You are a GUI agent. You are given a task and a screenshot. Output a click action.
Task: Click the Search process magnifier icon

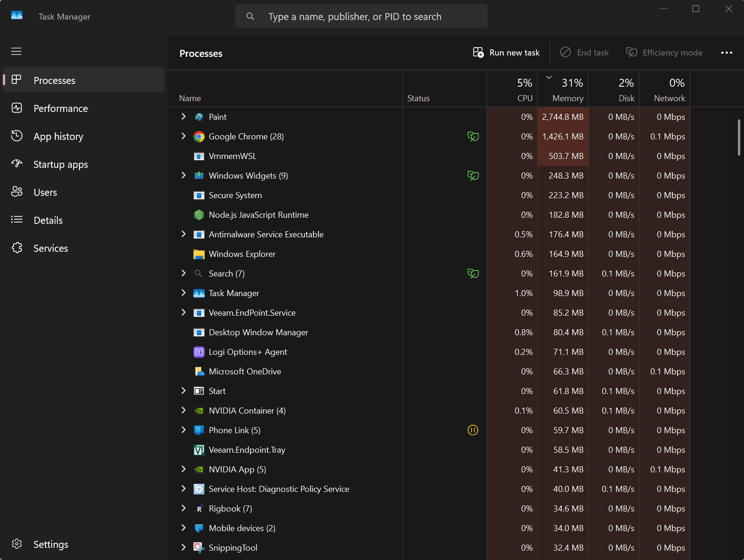pyautogui.click(x=199, y=274)
